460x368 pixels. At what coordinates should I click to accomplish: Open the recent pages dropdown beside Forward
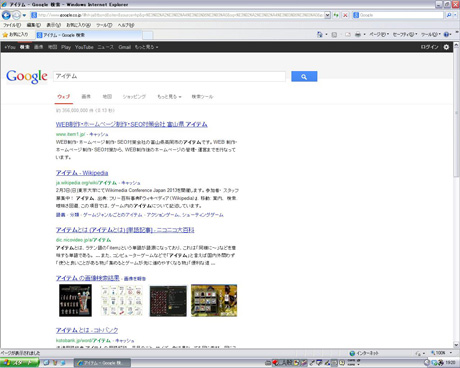pos(24,15)
